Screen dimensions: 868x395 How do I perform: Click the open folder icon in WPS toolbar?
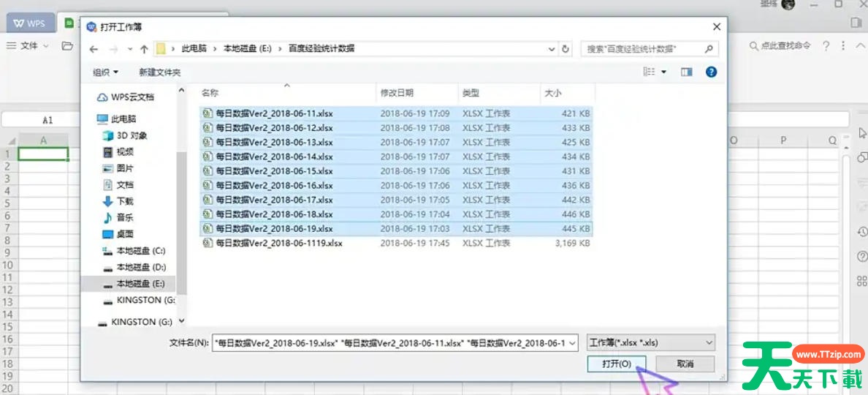[67, 46]
